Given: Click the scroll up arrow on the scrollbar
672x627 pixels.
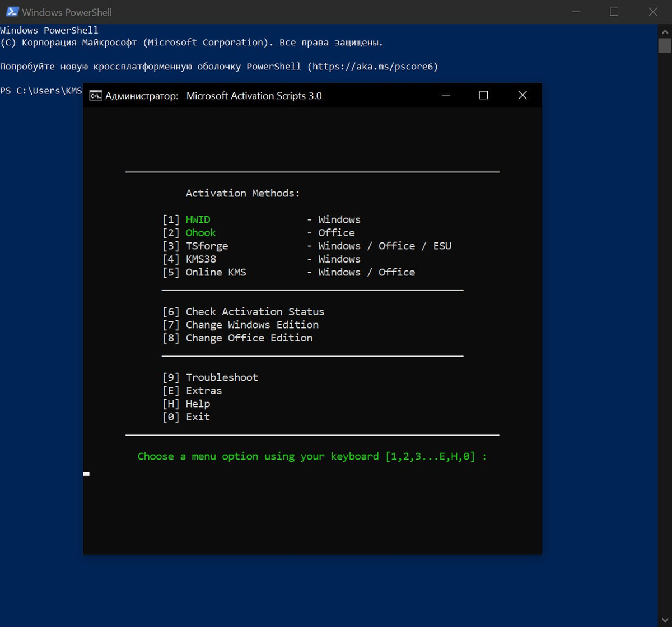Looking at the screenshot, I should [x=666, y=31].
